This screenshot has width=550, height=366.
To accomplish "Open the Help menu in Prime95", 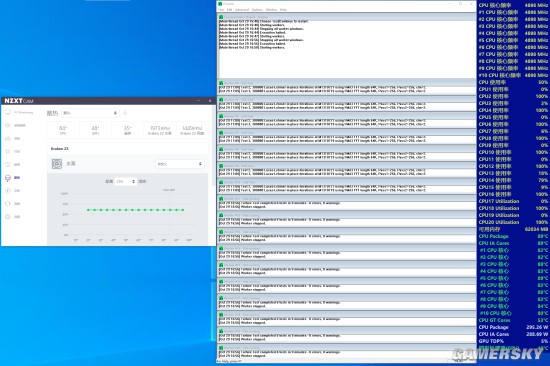I will [x=283, y=9].
